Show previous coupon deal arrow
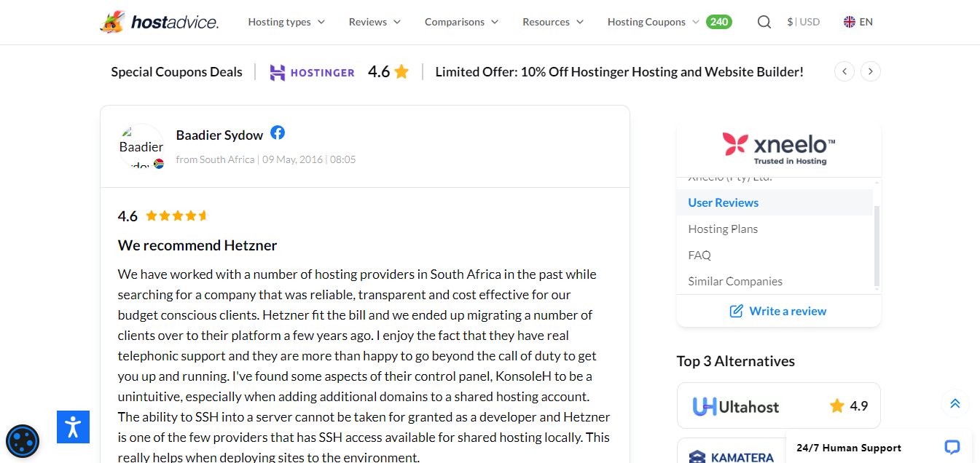This screenshot has height=463, width=980. click(x=844, y=71)
